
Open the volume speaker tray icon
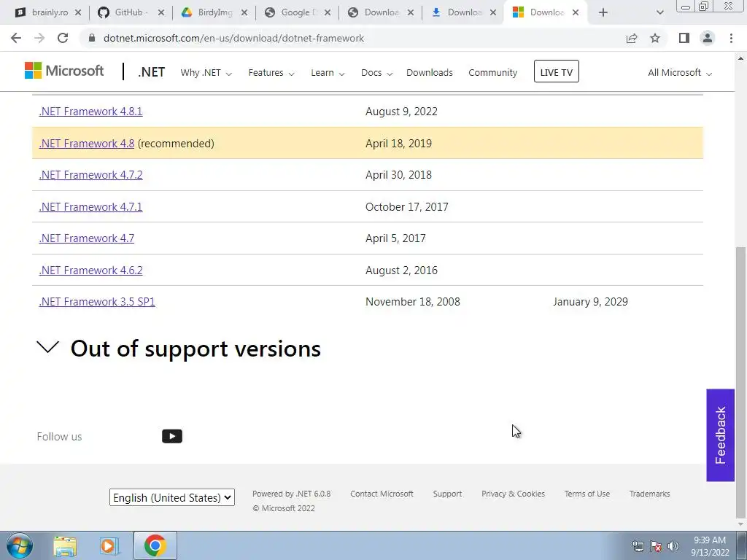[673, 546]
